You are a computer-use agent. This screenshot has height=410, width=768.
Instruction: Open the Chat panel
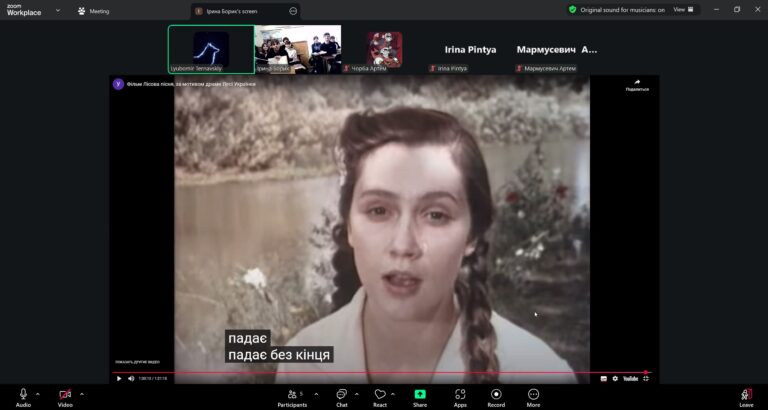coord(342,395)
